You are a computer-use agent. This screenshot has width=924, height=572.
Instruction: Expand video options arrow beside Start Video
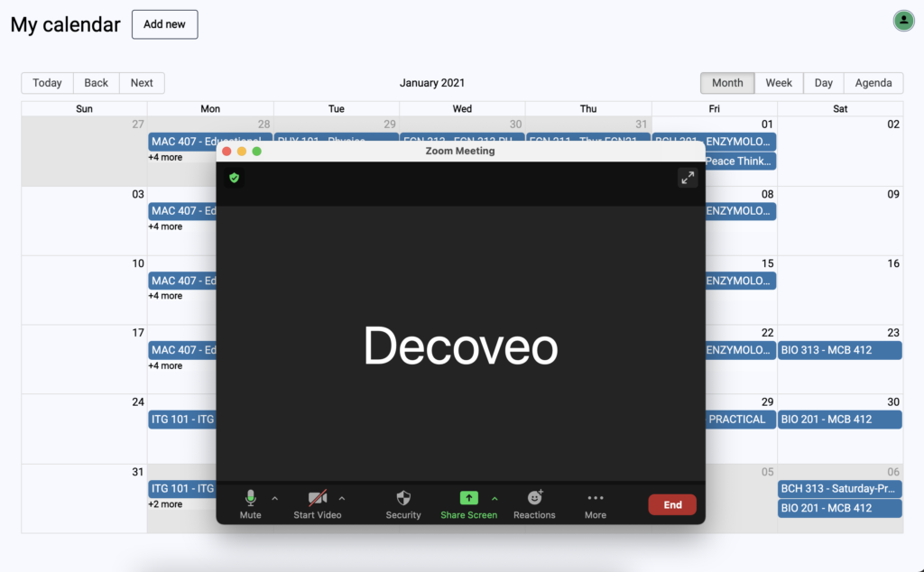(342, 498)
